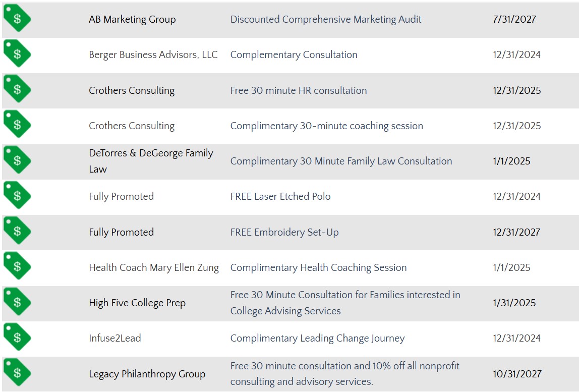
Task: Click the tag icon in the FREE Laser Etched Polo row
Action: 17,195
